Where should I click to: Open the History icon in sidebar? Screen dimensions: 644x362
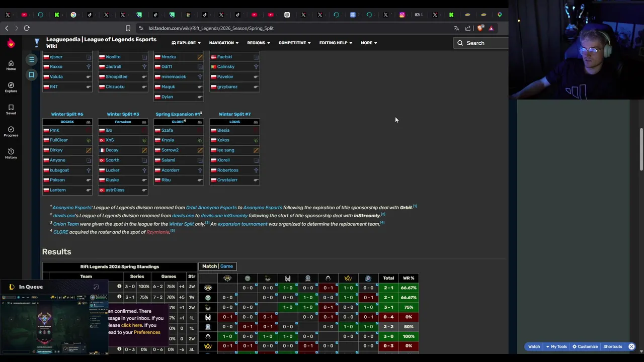click(x=11, y=154)
